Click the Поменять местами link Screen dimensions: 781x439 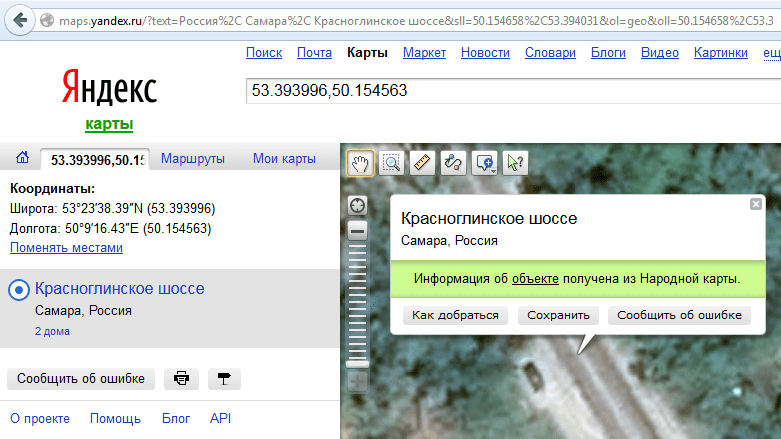(x=66, y=247)
